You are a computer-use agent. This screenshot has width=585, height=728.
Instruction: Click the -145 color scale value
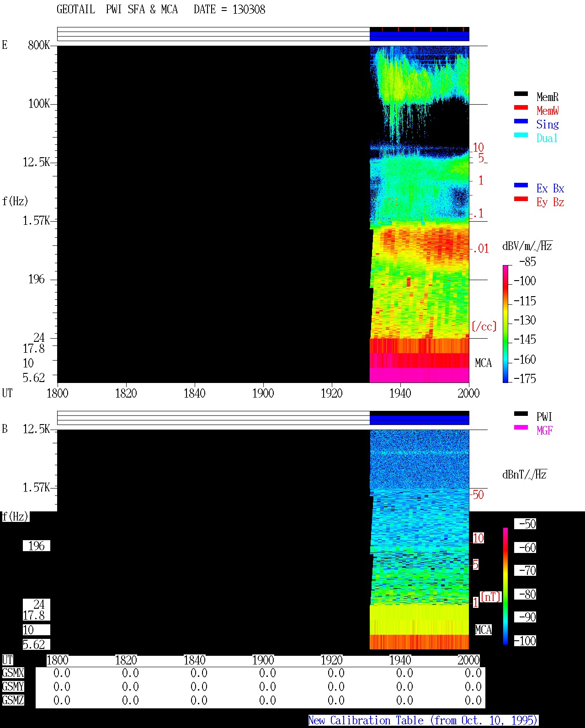525,339
